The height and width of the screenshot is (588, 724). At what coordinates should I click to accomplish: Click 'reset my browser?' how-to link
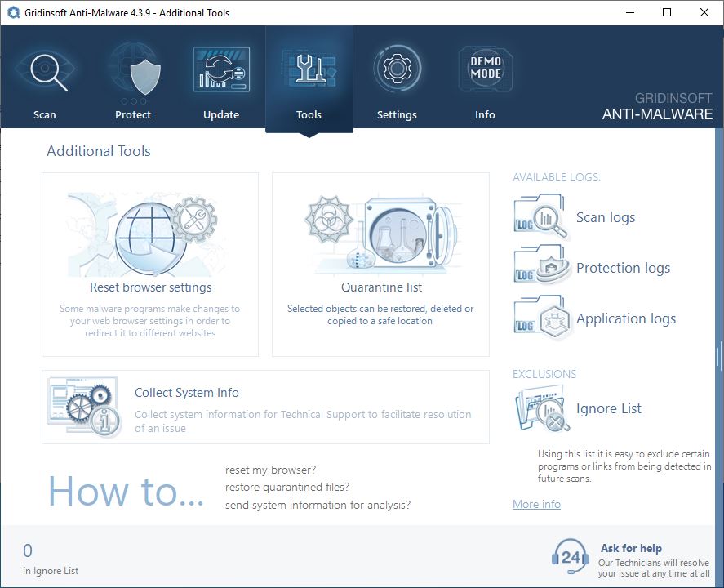coord(270,470)
